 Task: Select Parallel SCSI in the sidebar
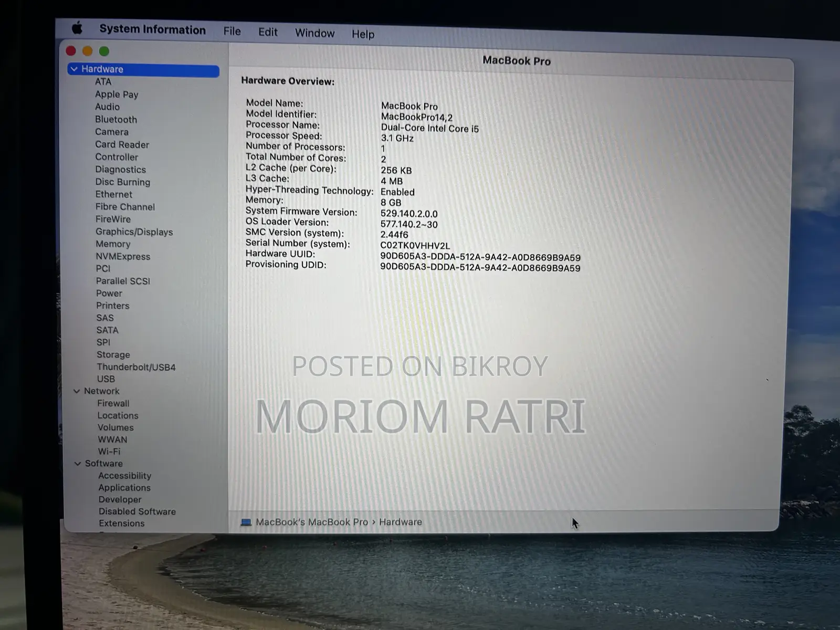tap(123, 281)
